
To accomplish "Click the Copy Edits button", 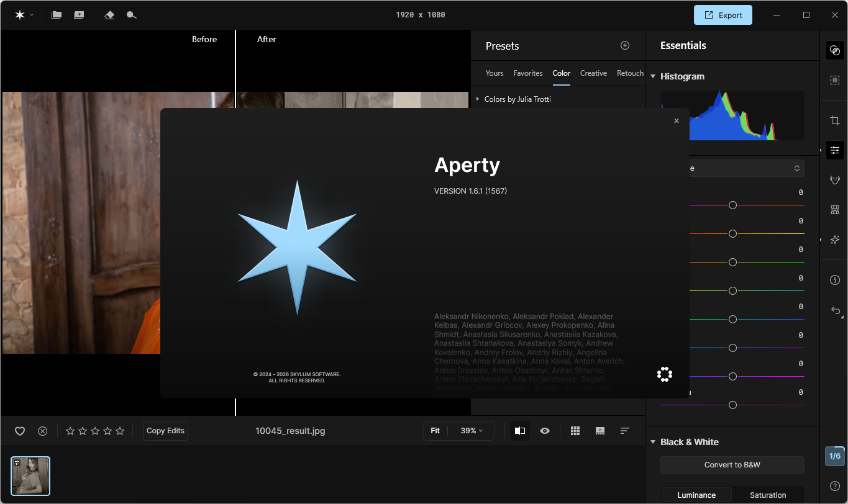I will pos(165,431).
